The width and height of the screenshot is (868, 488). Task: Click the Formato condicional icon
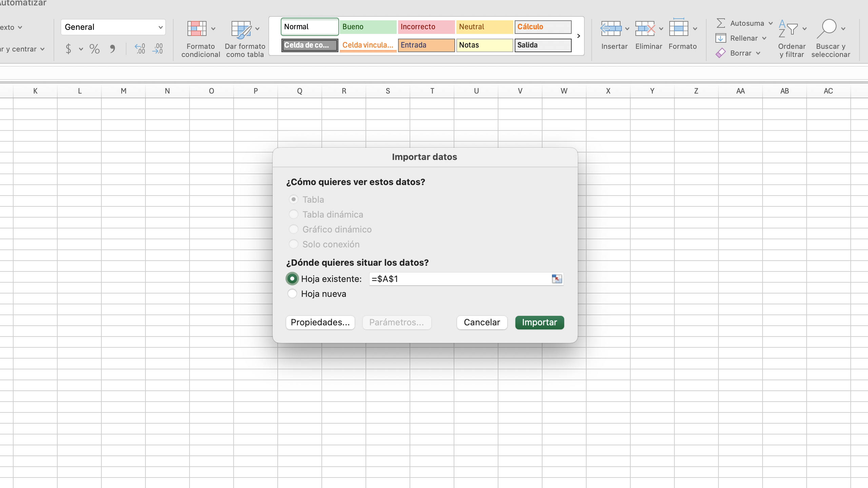tap(197, 28)
